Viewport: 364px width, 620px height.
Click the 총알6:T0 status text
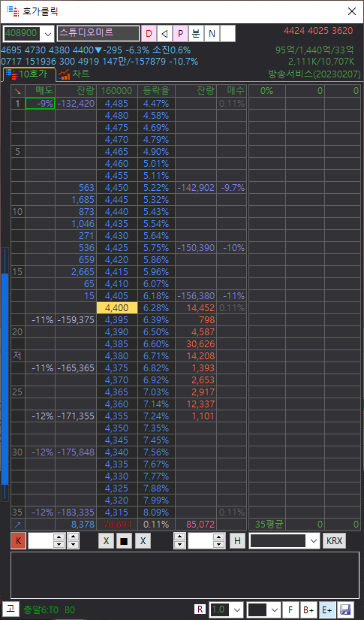(x=41, y=609)
